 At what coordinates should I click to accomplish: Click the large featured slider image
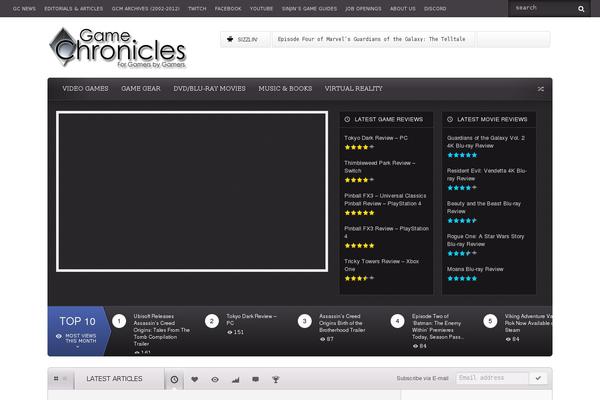click(x=192, y=191)
